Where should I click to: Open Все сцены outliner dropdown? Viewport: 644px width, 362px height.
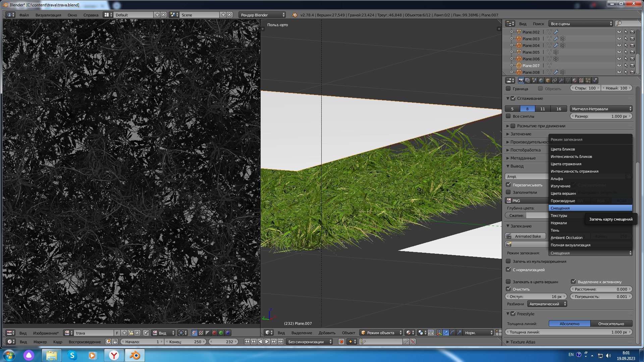[581, 24]
